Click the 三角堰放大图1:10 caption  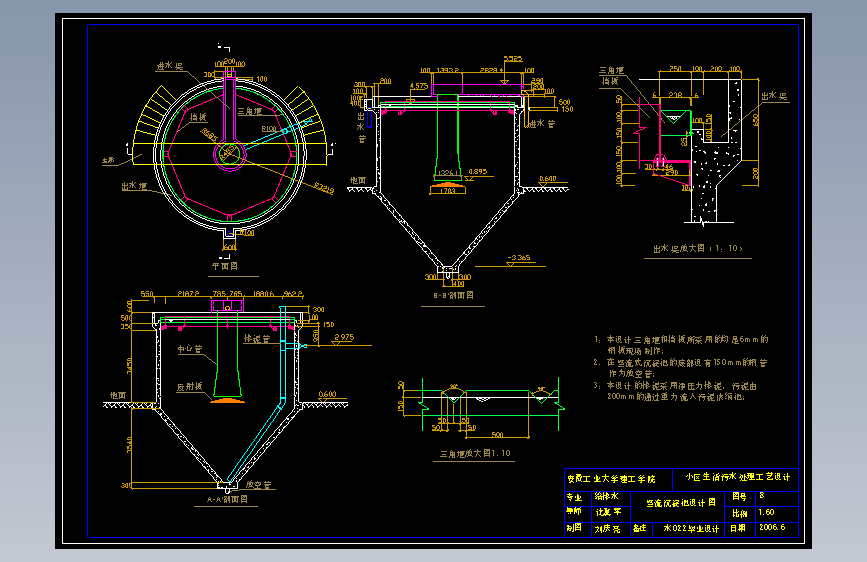(x=475, y=453)
